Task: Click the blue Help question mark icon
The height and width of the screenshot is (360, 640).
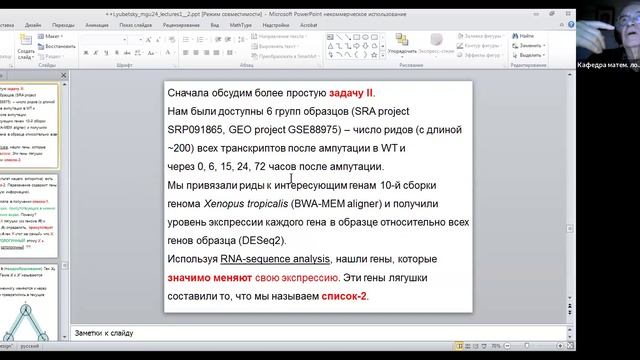Action: (571, 25)
